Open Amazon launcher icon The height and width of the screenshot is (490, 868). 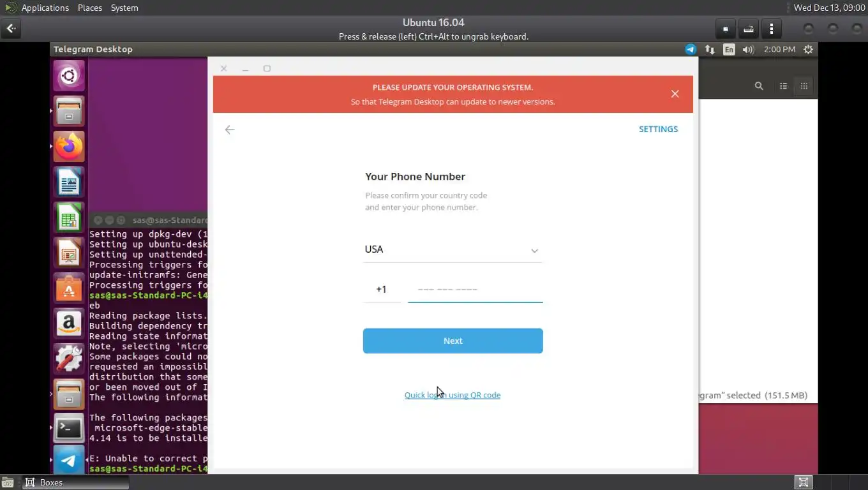[x=69, y=324]
